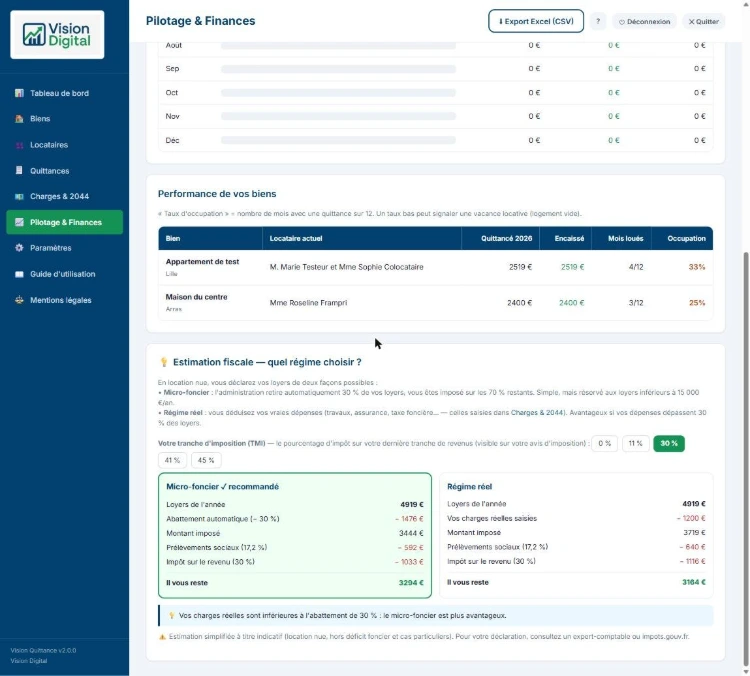Click the 3/12 mois loués value
Viewport: 750px width, 676px height.
click(636, 303)
